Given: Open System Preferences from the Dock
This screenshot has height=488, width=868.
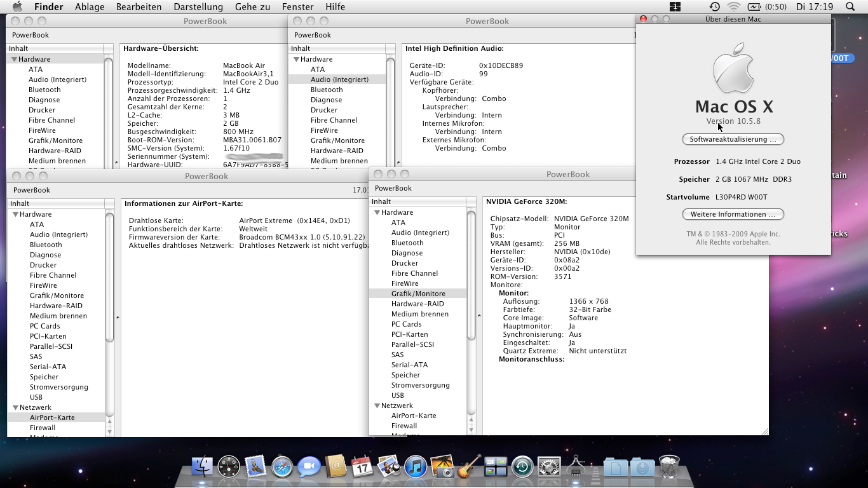Looking at the screenshot, I should 549,468.
